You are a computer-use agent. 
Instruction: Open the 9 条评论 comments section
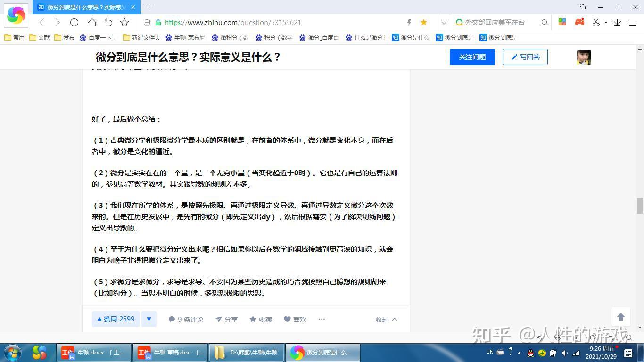[186, 319]
